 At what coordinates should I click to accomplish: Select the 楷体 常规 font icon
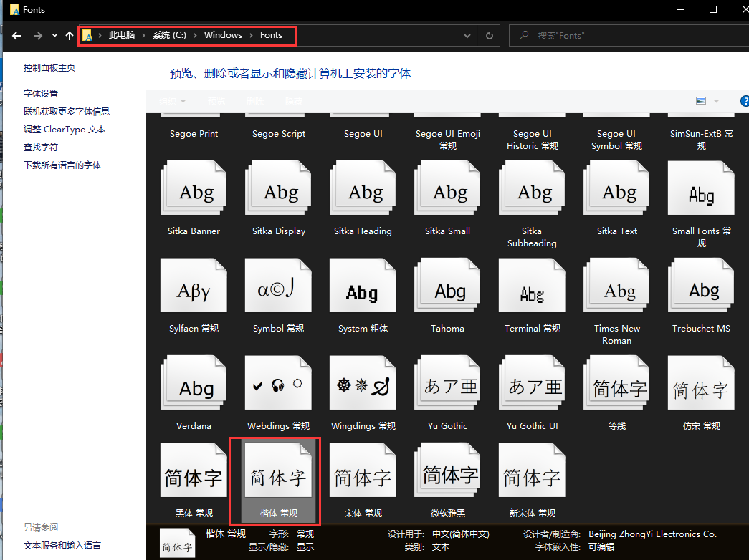[x=278, y=470]
